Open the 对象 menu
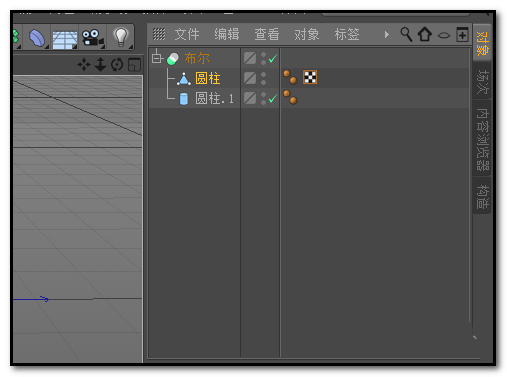This screenshot has width=507, height=377. click(307, 34)
